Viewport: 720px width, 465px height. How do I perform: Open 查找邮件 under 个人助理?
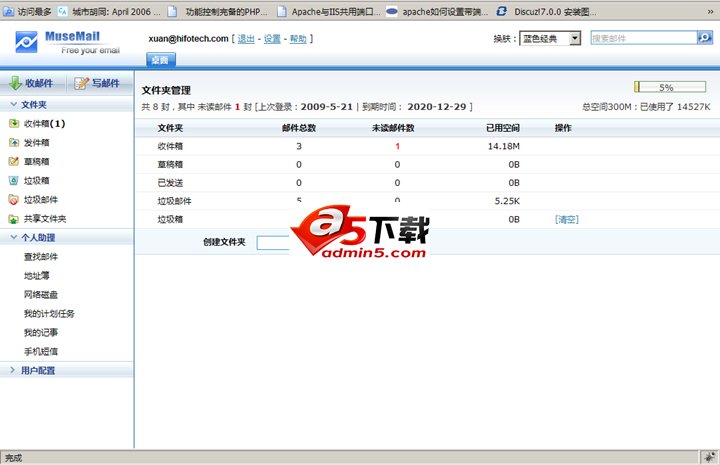coord(41,256)
